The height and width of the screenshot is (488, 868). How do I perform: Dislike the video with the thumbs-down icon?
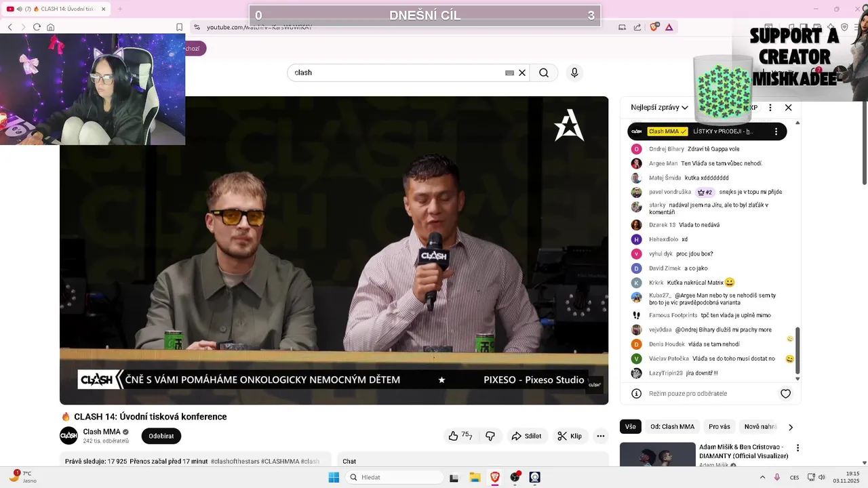(x=490, y=436)
